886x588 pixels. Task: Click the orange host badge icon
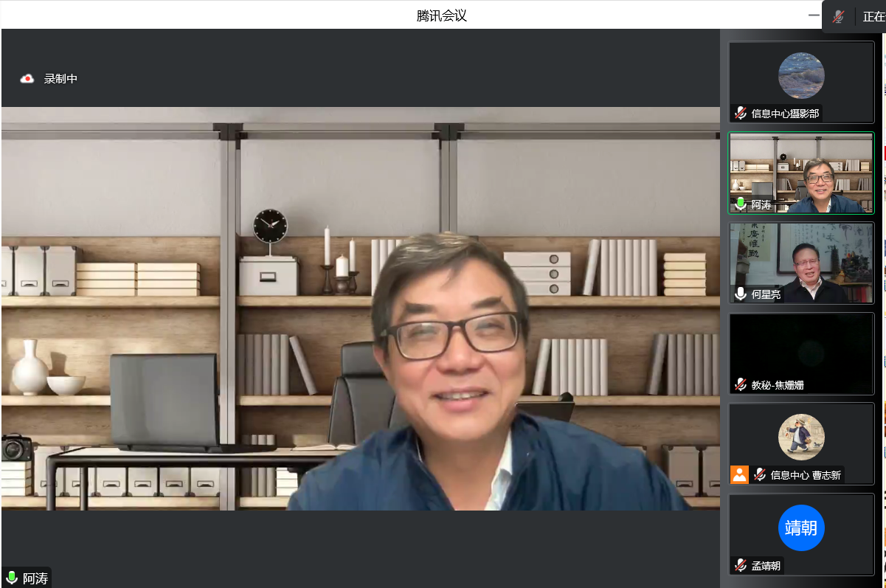pos(739,475)
